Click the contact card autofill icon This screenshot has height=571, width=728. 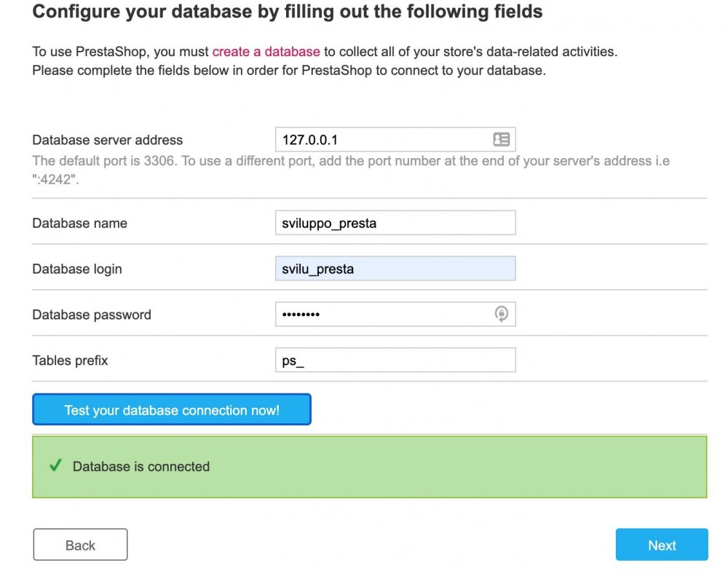click(501, 139)
